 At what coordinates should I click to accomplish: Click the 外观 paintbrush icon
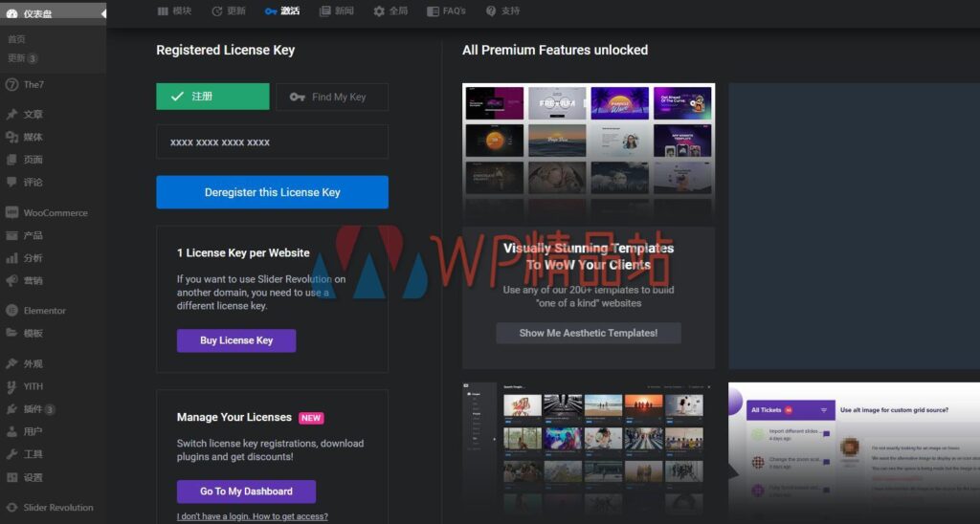[11, 363]
